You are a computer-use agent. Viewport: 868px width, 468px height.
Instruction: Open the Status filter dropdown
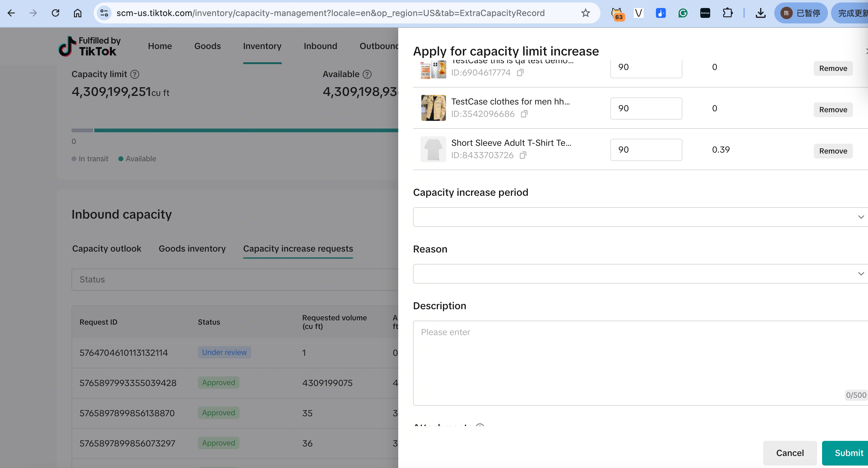click(x=235, y=279)
